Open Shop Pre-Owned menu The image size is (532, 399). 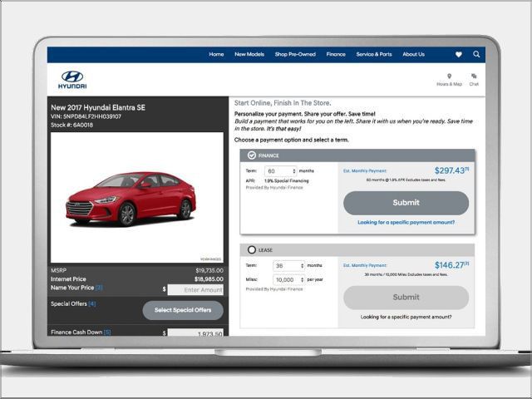pyautogui.click(x=295, y=54)
